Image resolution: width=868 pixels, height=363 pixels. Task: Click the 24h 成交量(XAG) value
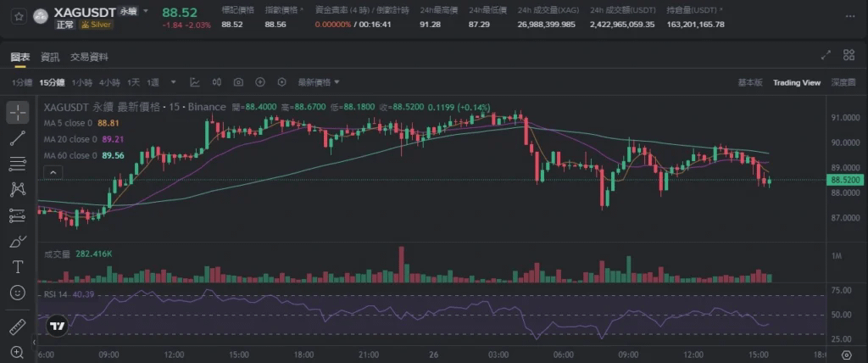pos(547,25)
